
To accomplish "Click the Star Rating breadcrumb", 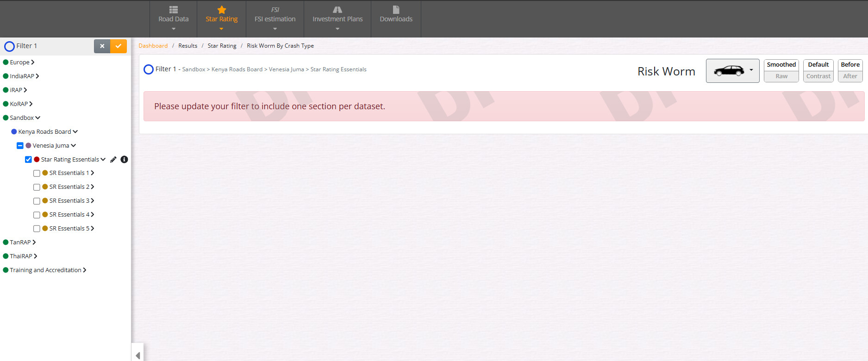I will point(222,46).
